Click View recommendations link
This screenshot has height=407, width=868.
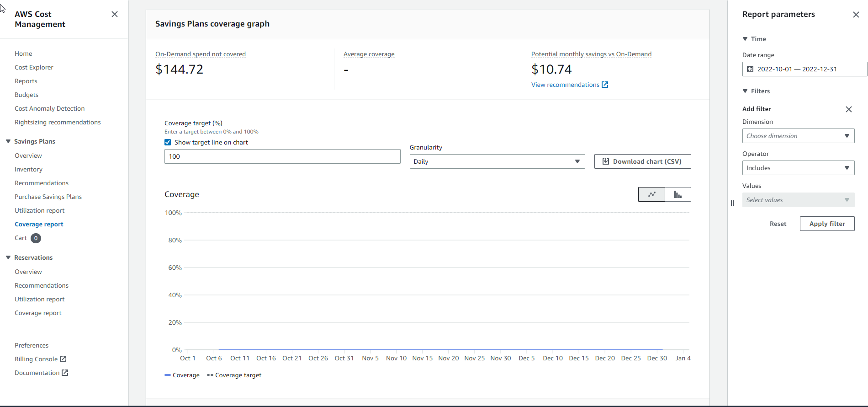tap(565, 85)
